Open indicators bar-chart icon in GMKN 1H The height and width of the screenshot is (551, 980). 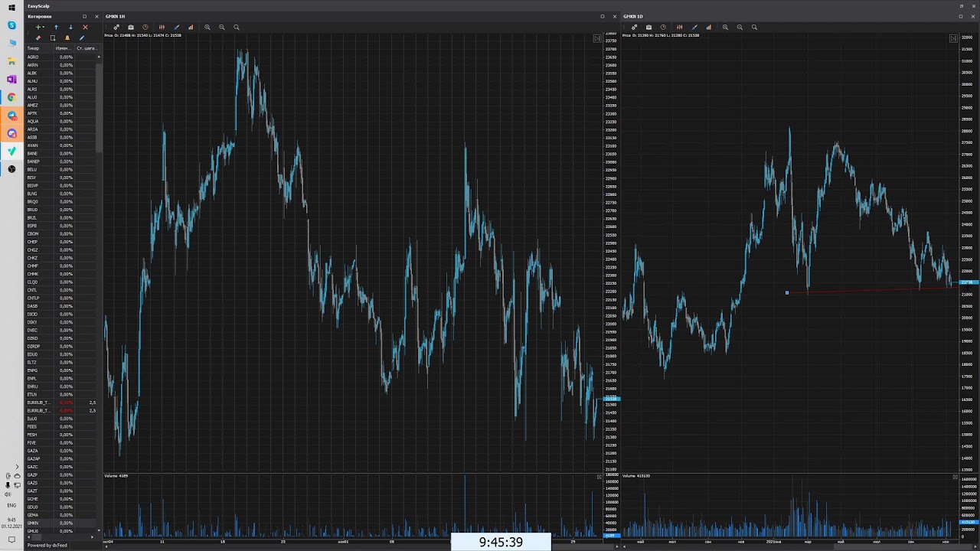coord(191,28)
